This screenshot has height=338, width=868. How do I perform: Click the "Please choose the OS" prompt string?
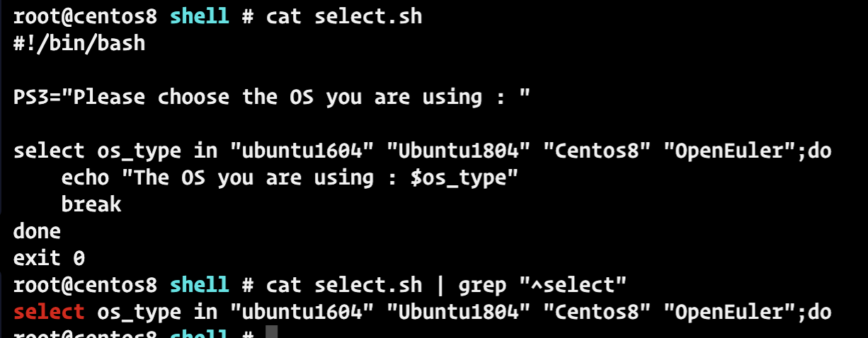pos(301,97)
